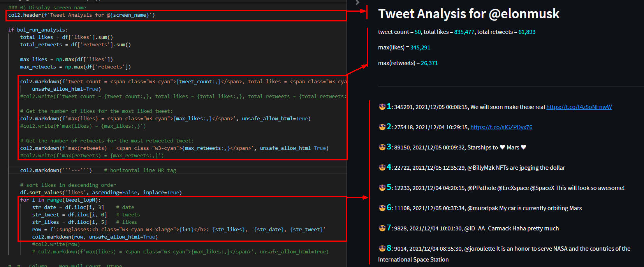Viewport: 644px width, 267px height.
Task: Click the sunglasses emoji beside rank 6
Action: pos(382,208)
